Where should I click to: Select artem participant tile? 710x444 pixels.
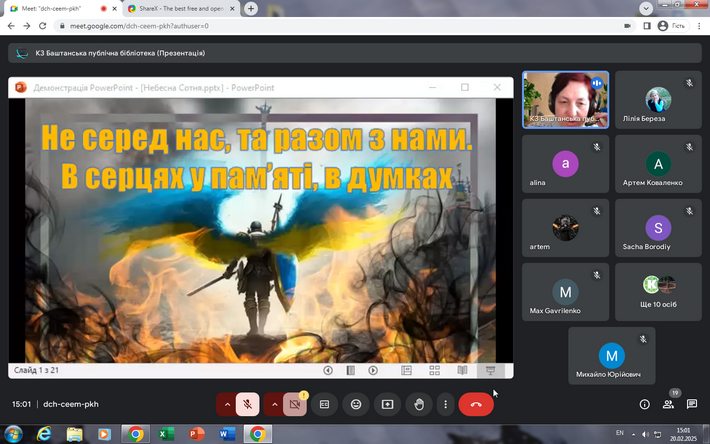(x=566, y=228)
